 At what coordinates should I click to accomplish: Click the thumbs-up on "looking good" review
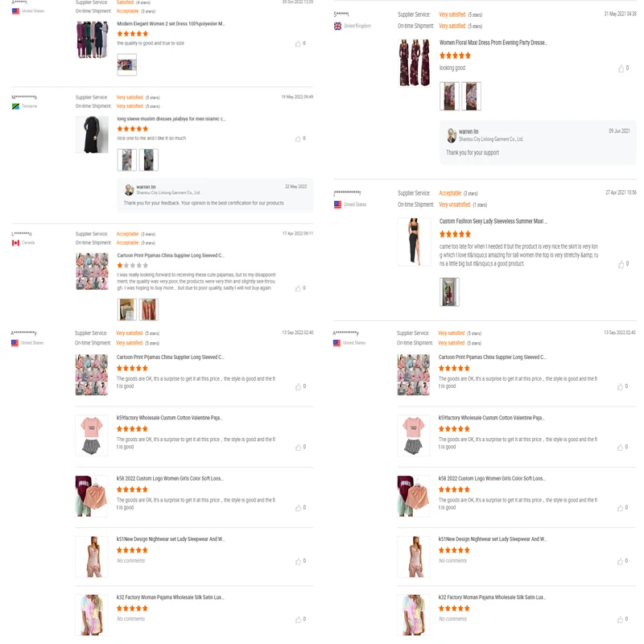click(x=621, y=68)
